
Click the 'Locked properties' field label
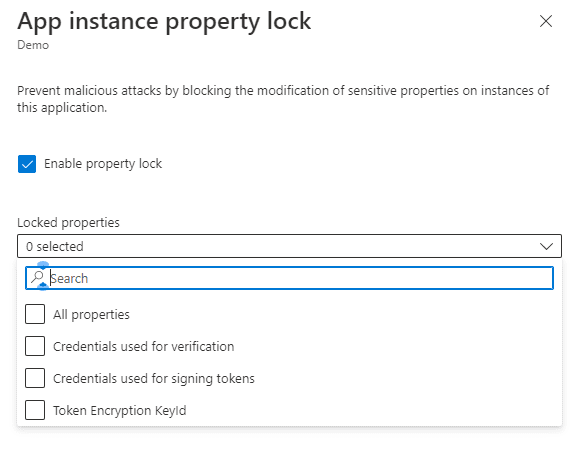pyautogui.click(x=68, y=223)
